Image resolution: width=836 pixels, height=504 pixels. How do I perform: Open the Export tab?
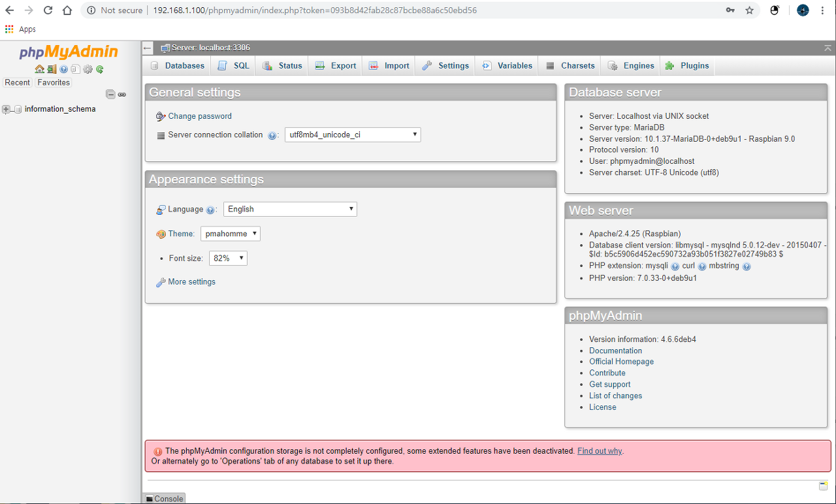pos(335,66)
